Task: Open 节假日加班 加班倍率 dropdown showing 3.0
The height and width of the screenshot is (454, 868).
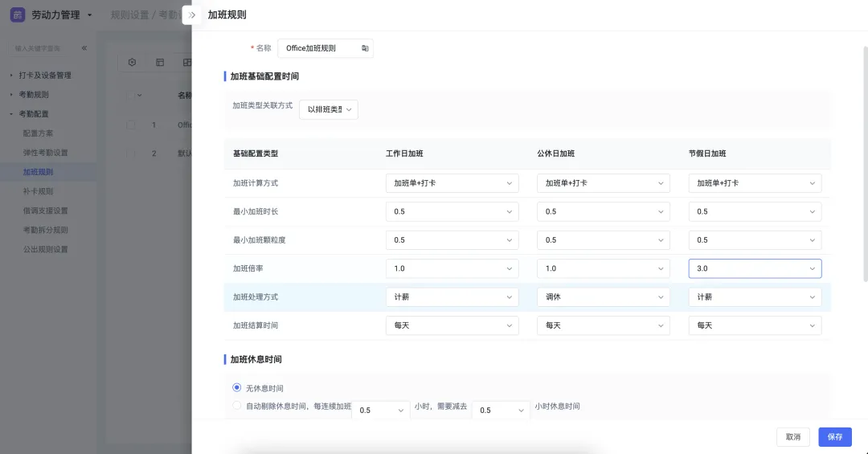Action: tap(755, 268)
